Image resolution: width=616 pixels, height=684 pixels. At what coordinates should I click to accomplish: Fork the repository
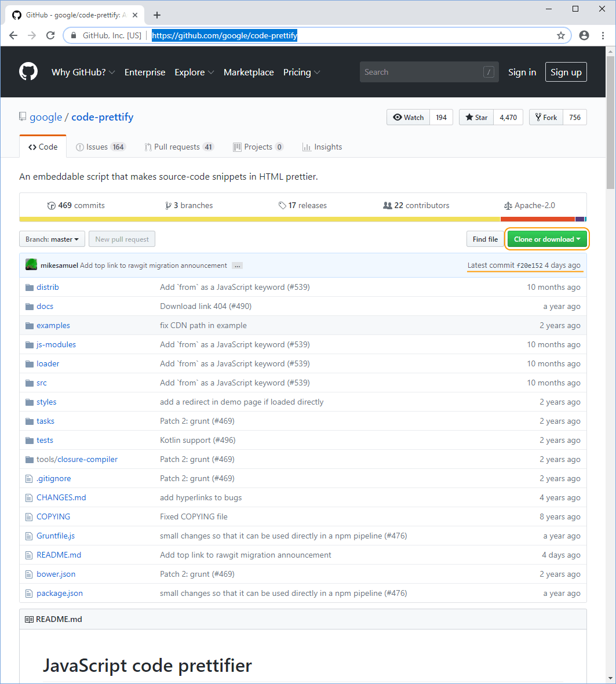546,117
